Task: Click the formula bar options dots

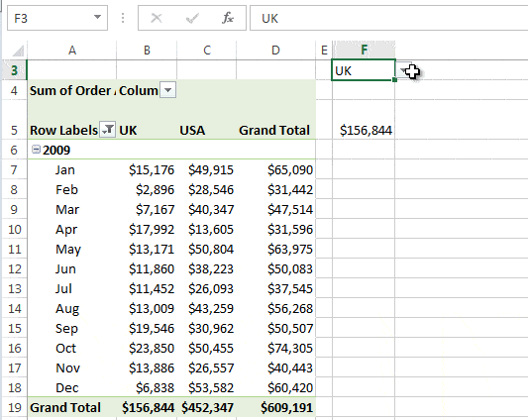Action: click(123, 18)
